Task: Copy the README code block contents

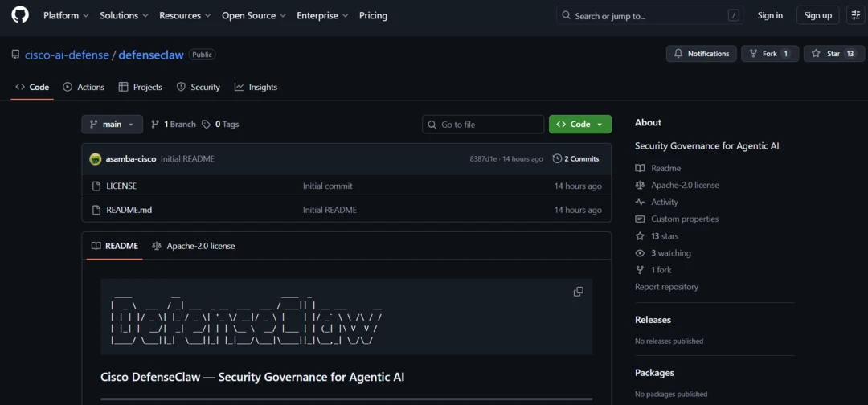Action: click(x=578, y=292)
